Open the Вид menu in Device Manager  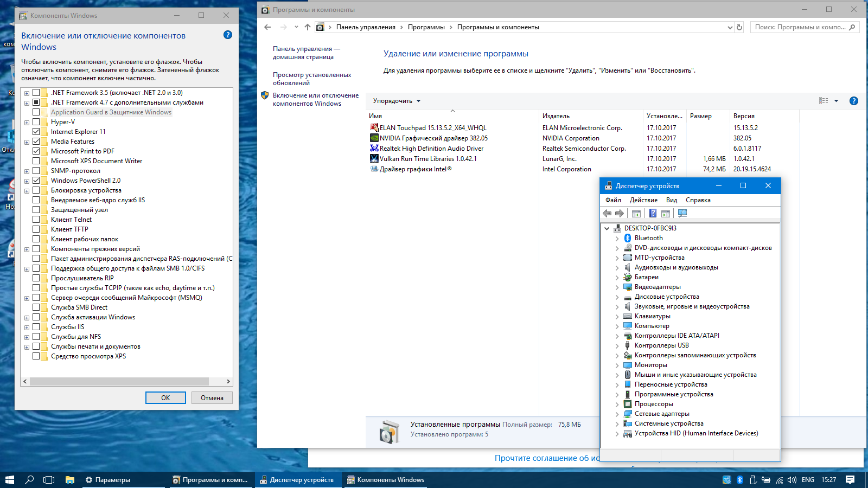click(x=672, y=200)
